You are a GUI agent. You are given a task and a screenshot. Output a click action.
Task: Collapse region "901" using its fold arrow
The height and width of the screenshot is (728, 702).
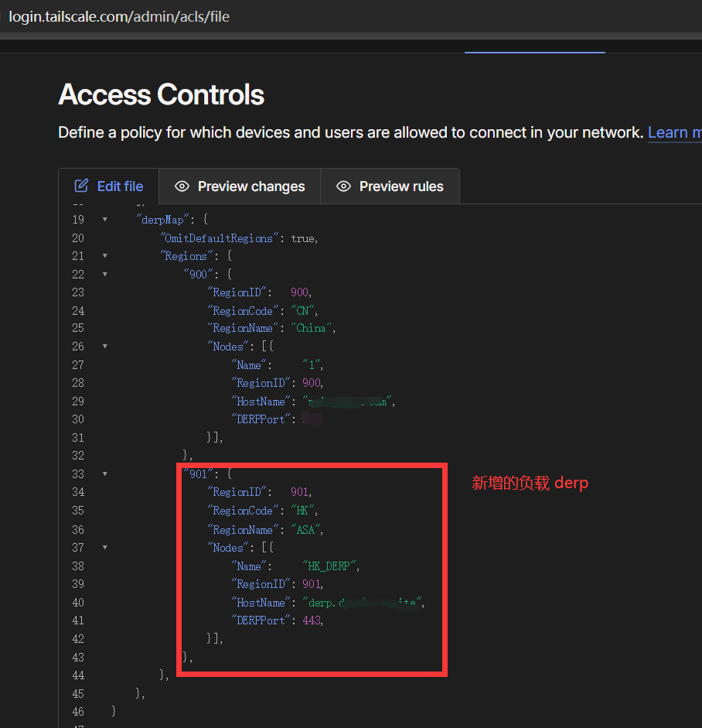(104, 474)
